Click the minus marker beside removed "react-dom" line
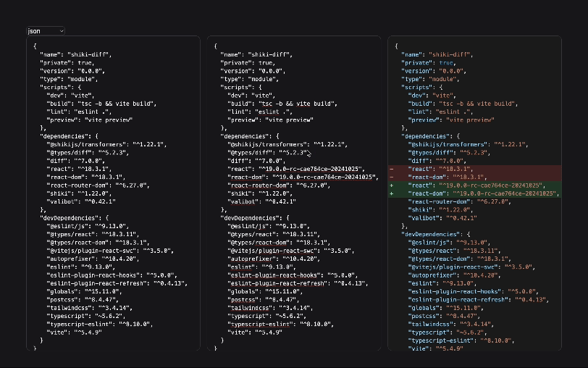Viewport: 588px width, 368px height. 392,177
